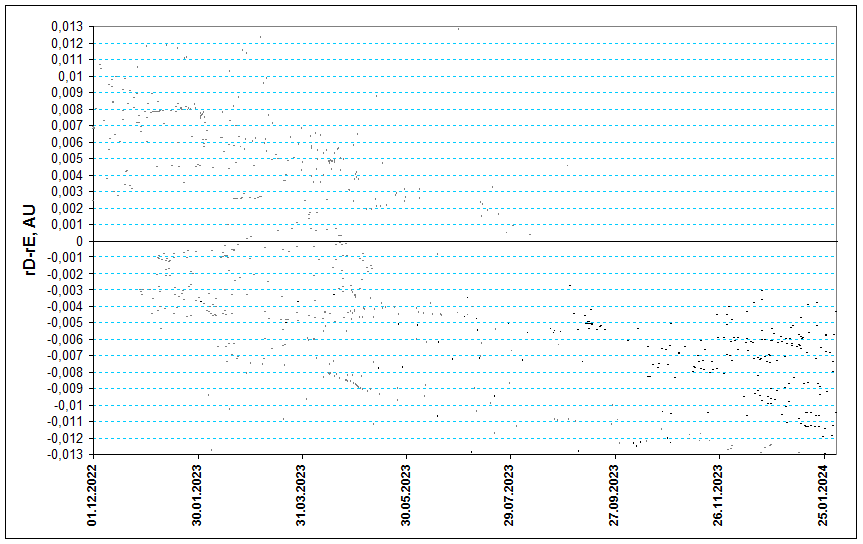Image resolution: width=863 pixels, height=544 pixels.
Task: Select the y-axis label -0,004
Action: tap(65, 307)
